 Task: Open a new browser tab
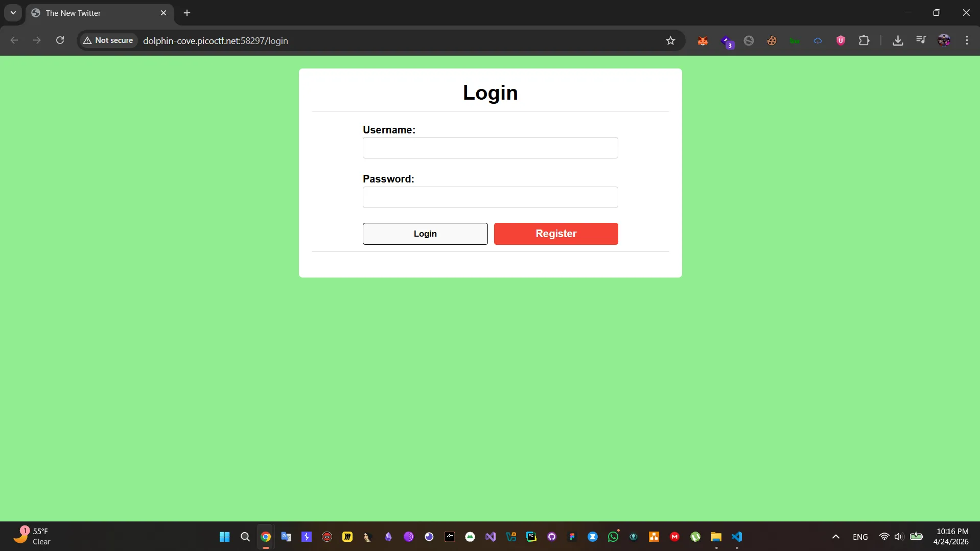(x=187, y=13)
